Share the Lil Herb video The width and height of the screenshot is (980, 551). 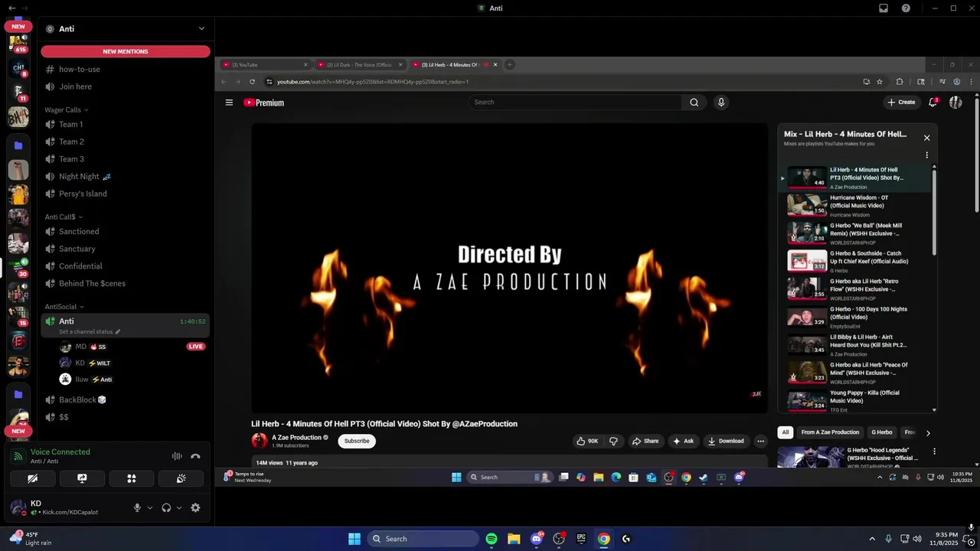(645, 441)
